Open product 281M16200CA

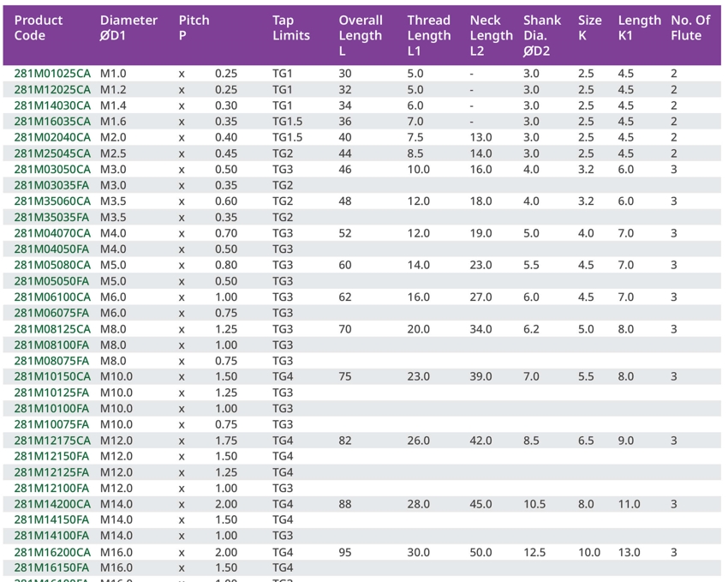tap(51, 553)
